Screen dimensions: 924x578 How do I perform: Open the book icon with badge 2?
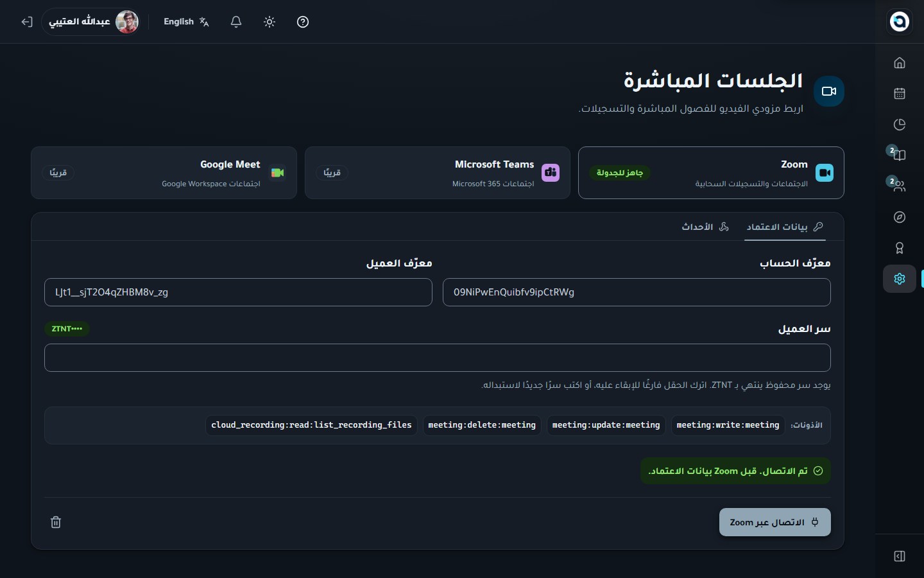click(899, 155)
